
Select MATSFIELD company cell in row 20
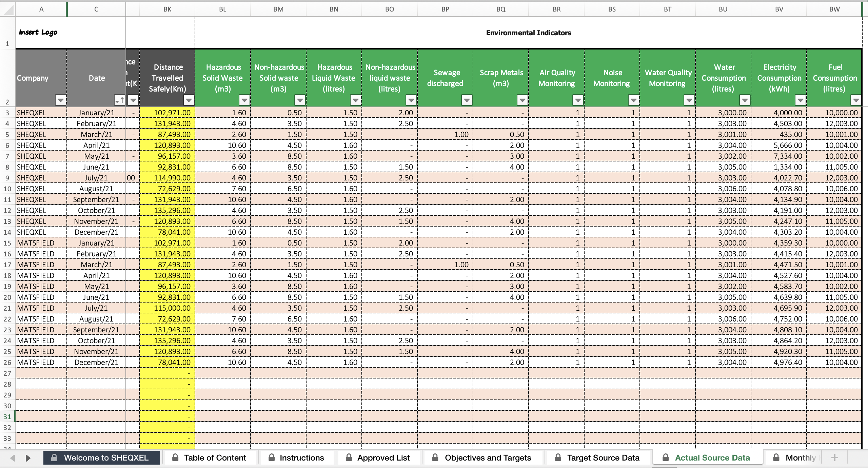coord(41,297)
